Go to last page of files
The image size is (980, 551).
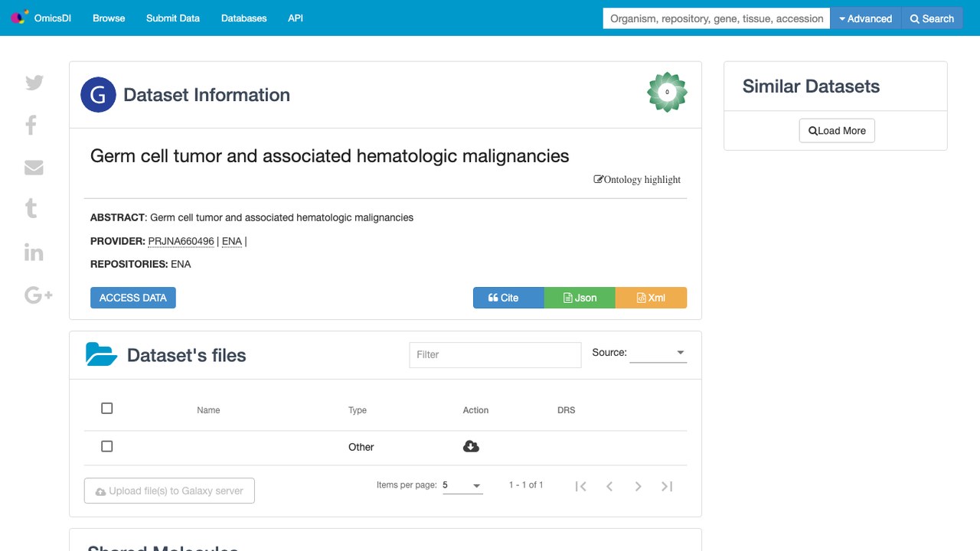coord(667,486)
